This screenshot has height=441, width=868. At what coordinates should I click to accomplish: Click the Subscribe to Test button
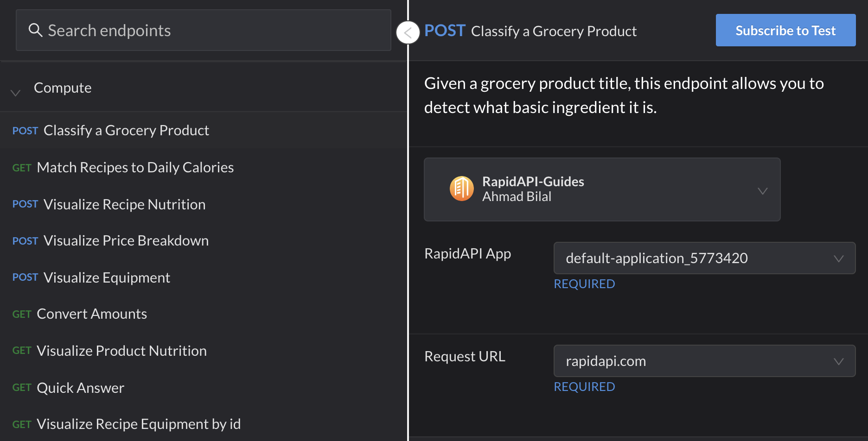tap(785, 30)
